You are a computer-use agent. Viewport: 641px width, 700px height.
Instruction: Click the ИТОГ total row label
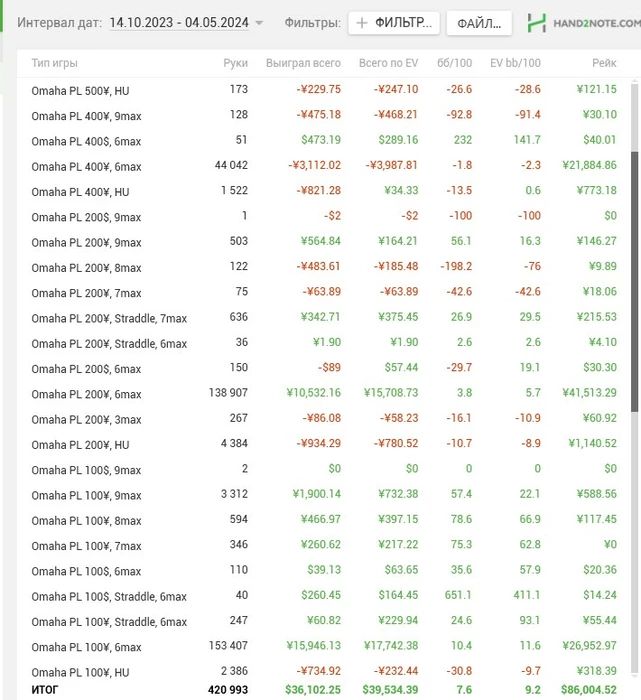tap(45, 690)
